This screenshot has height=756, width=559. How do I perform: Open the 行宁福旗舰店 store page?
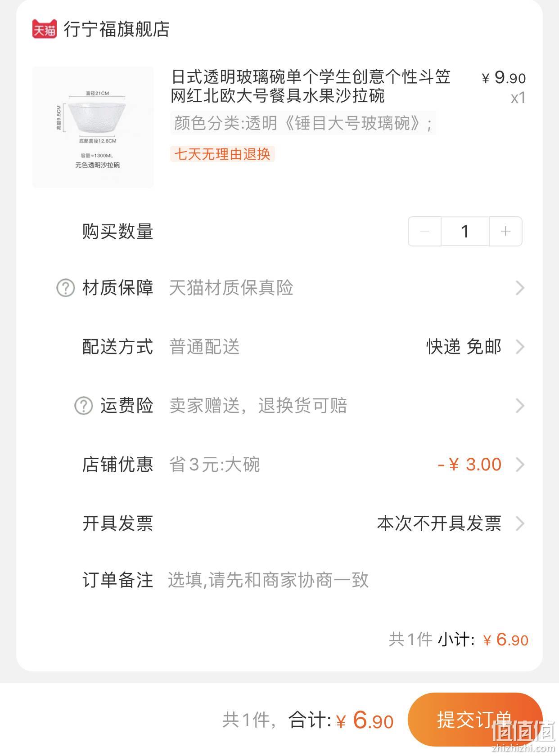[x=117, y=29]
